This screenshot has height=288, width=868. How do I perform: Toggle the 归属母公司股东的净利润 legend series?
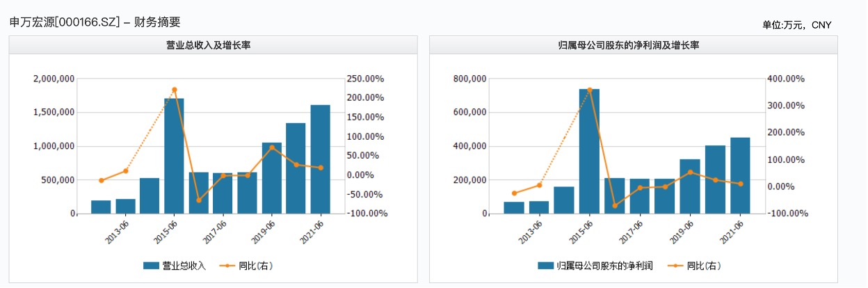click(x=604, y=265)
